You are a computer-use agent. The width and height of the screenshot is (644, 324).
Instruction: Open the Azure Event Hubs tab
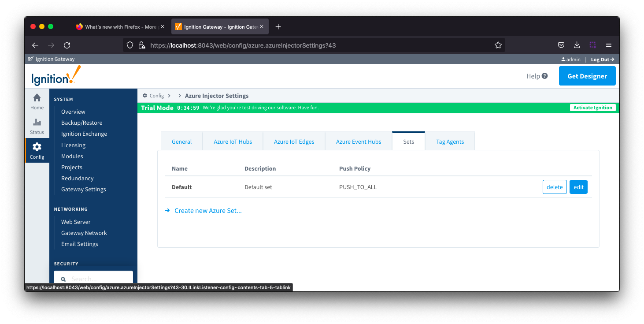point(358,142)
